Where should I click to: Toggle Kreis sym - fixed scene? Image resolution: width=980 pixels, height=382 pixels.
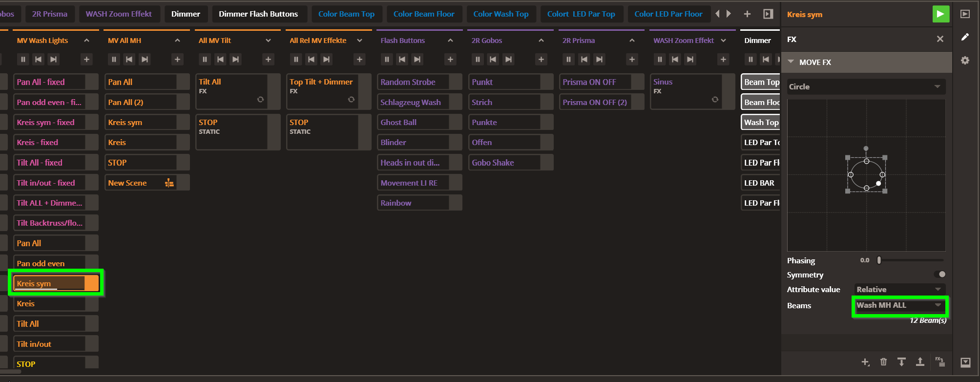(x=92, y=122)
